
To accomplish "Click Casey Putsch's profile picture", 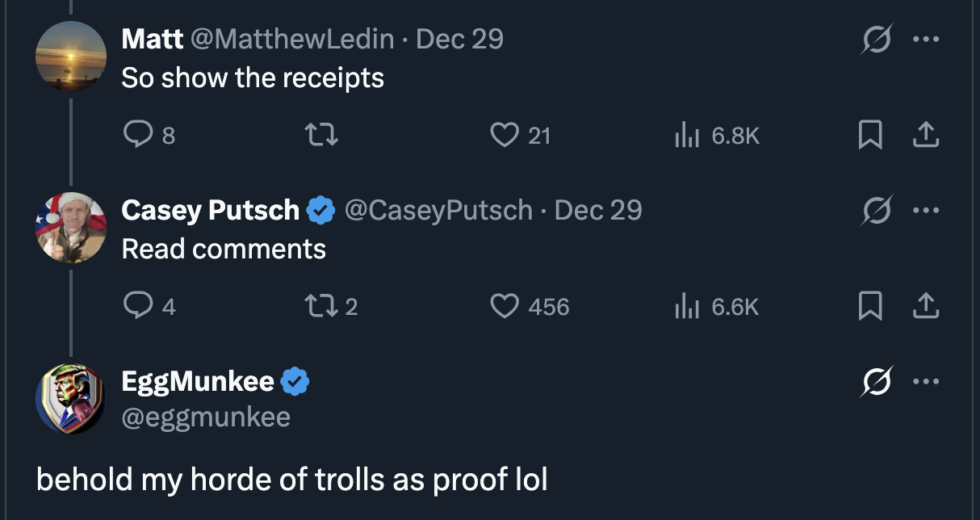I will (x=71, y=227).
